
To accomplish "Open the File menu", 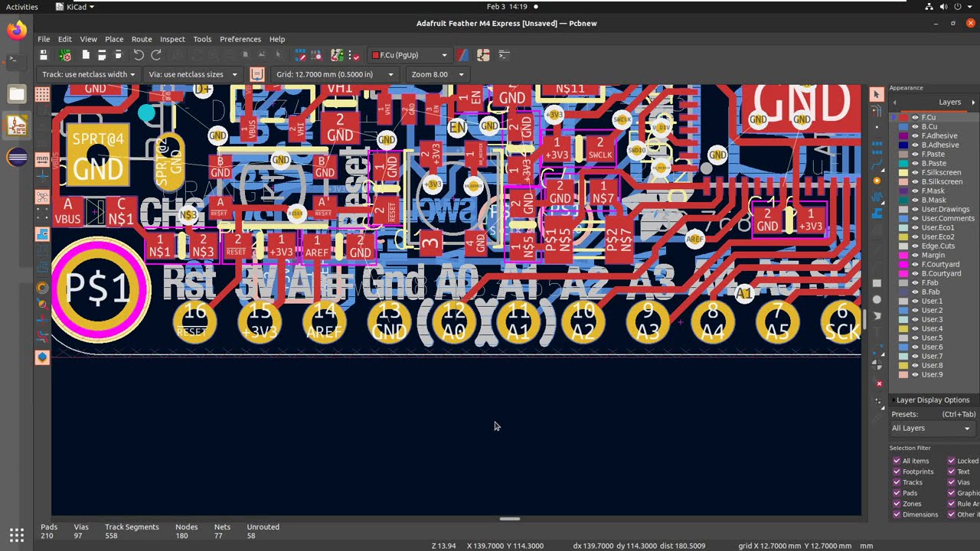I will point(44,39).
